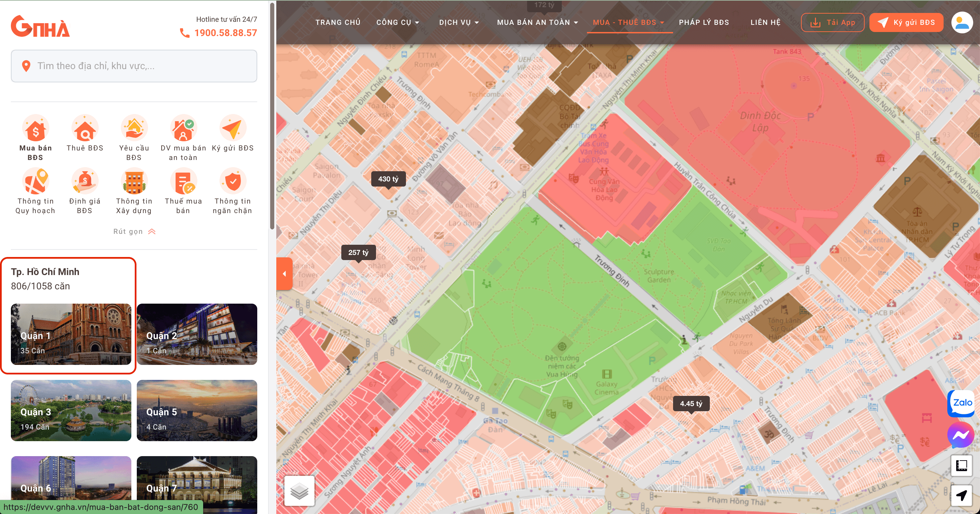Click Sculpture Garden label on map
Viewport: 980px width, 514px height.
(659, 276)
